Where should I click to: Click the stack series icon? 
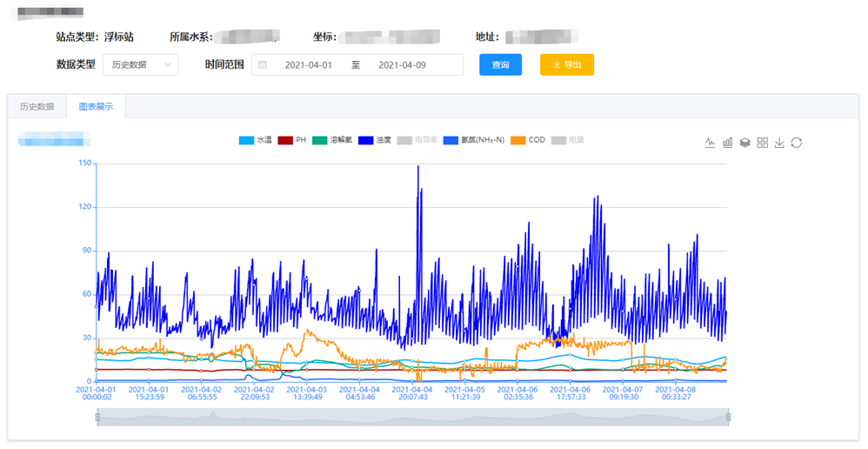pos(744,143)
